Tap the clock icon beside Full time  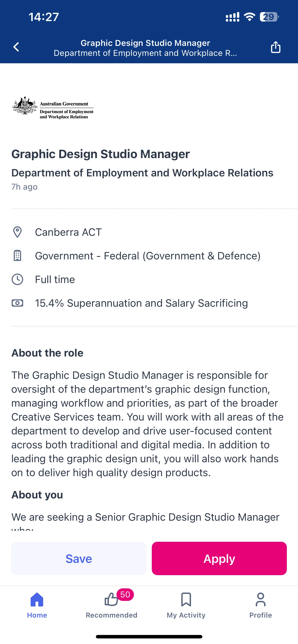17,280
